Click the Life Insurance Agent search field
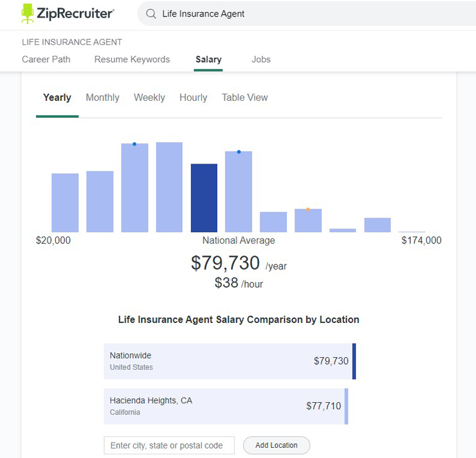Viewport: 476px width, 458px height. [x=307, y=14]
